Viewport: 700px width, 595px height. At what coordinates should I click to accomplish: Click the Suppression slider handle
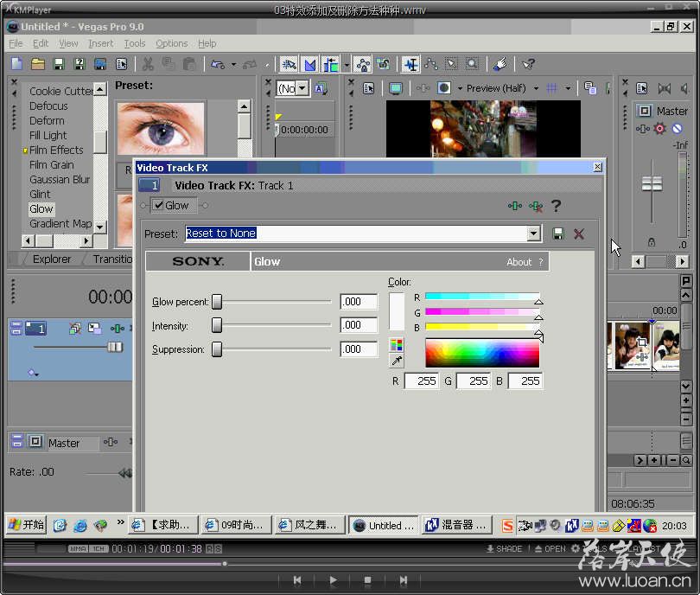[x=217, y=349]
